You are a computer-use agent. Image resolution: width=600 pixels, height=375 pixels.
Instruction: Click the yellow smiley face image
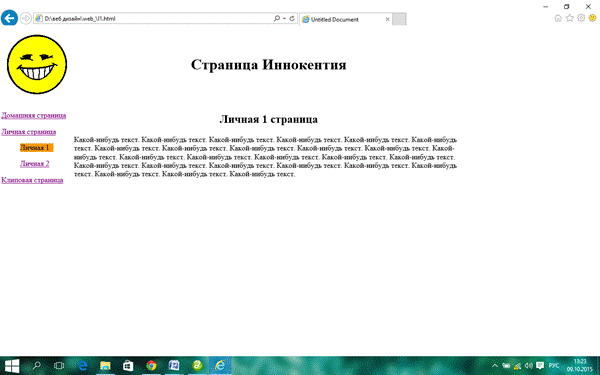pyautogui.click(x=37, y=64)
